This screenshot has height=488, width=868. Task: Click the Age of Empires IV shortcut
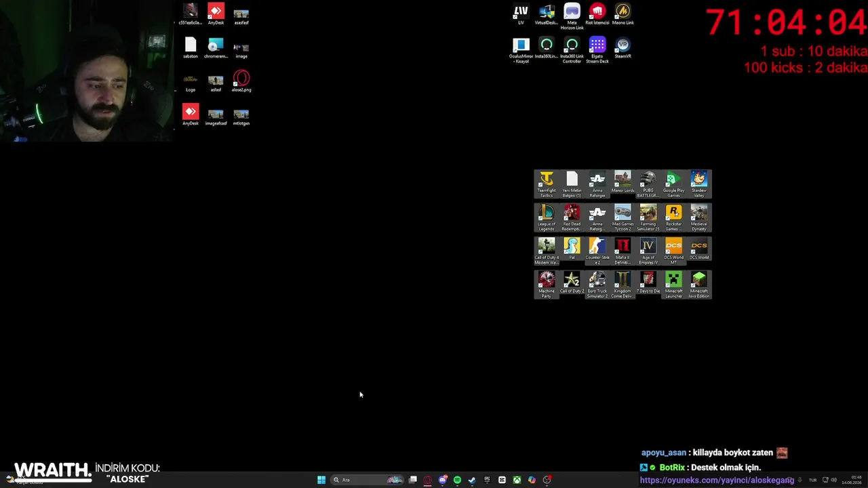click(648, 251)
